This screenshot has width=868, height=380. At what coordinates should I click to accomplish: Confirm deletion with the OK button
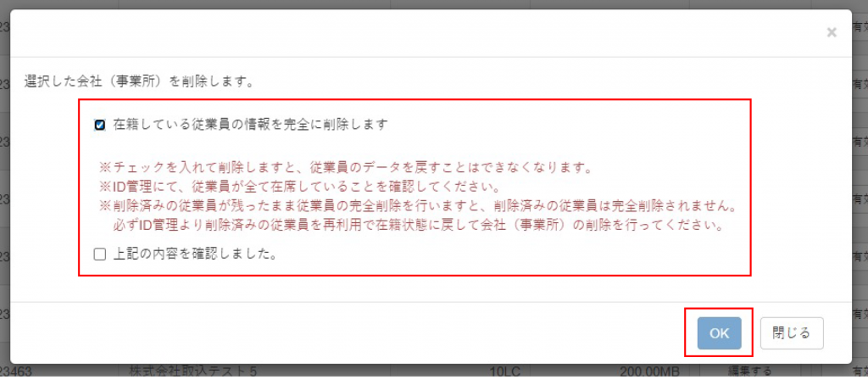click(719, 332)
